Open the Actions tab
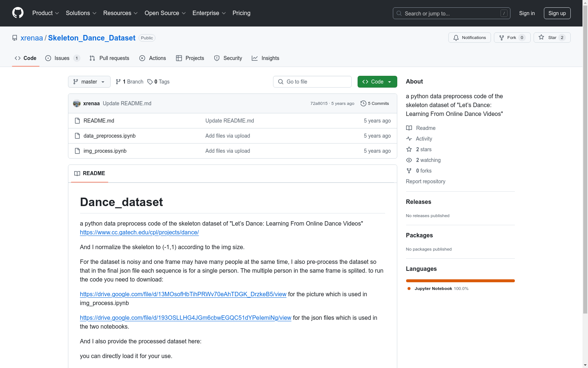588x368 pixels. pyautogui.click(x=153, y=58)
